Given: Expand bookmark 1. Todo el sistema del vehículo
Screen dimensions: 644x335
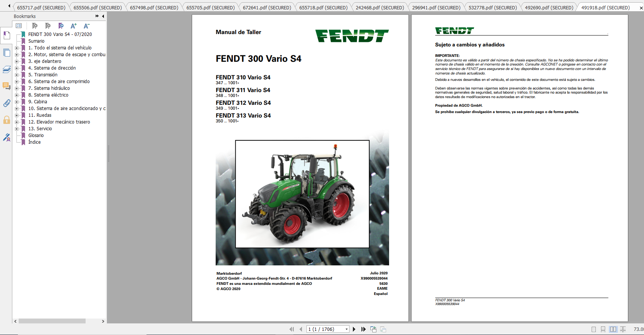Looking at the screenshot, I should tap(16, 48).
